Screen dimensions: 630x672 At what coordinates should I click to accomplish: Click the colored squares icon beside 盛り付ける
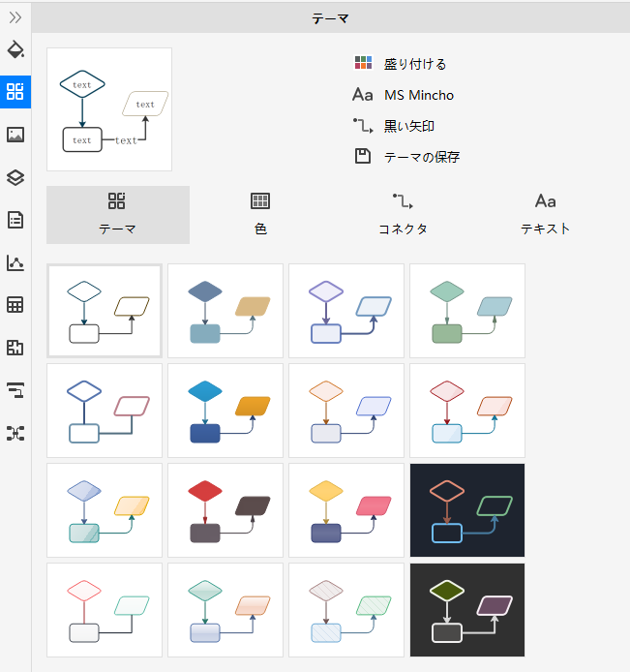(363, 63)
